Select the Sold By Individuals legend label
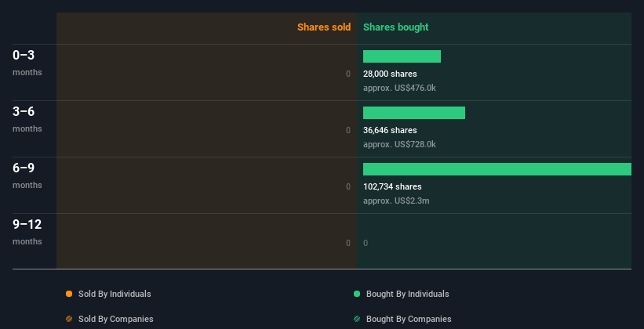This screenshot has height=329, width=644. tap(115, 294)
